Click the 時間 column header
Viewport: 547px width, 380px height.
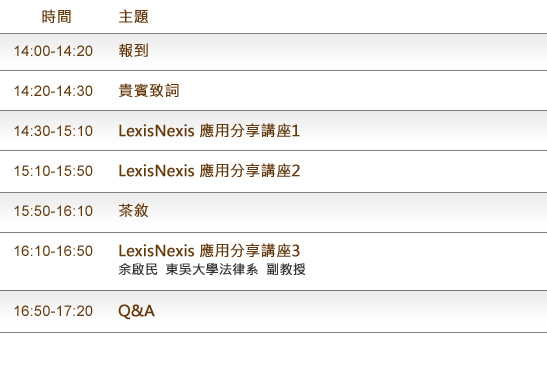point(57,17)
